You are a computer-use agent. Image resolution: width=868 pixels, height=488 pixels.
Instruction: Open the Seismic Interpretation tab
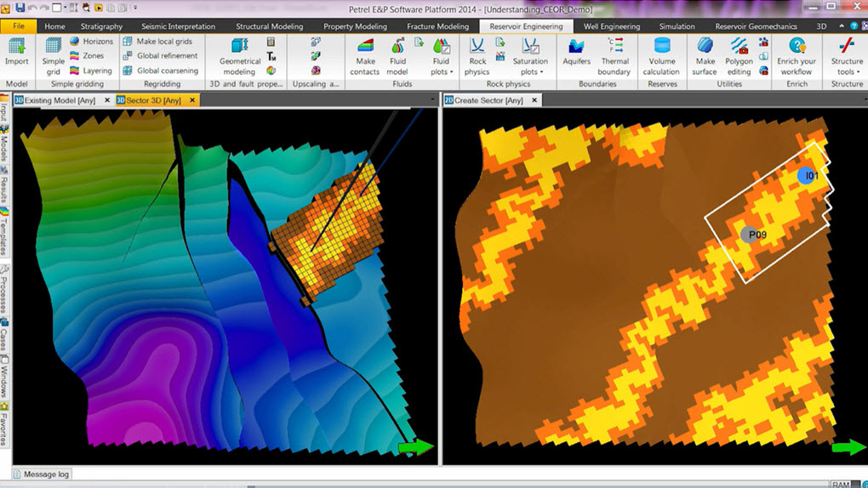coord(178,26)
